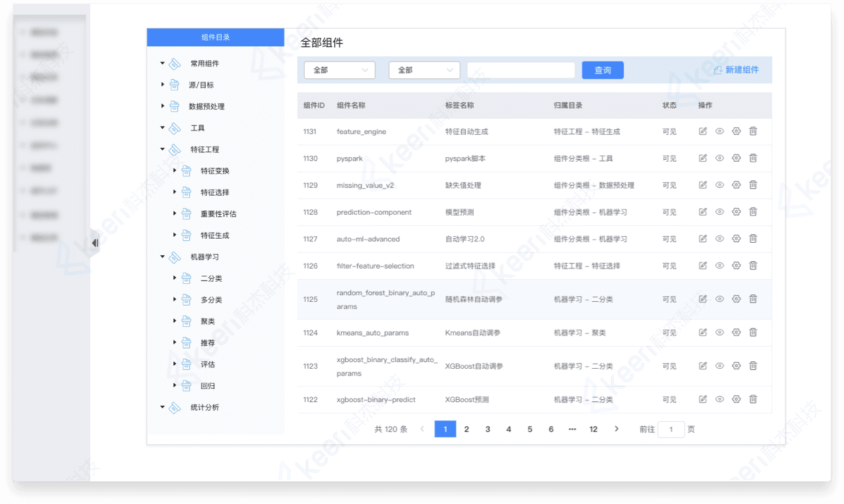Screen dimensions: 844x504
Task: Click the 查询 search button
Action: point(602,70)
